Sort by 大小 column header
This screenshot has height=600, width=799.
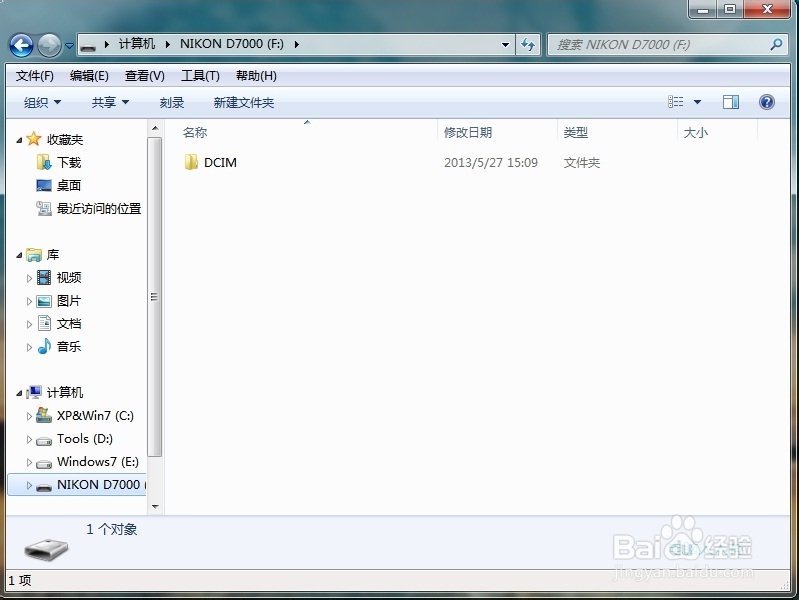click(717, 133)
